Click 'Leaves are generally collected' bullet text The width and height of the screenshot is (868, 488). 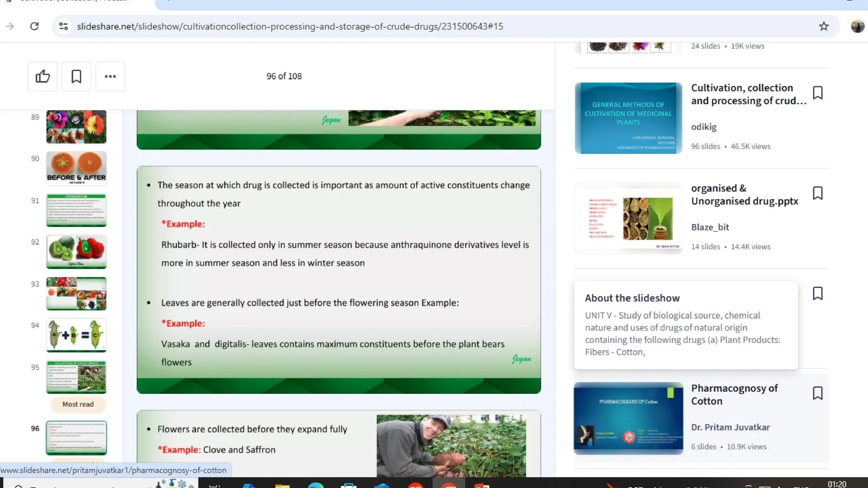pyautogui.click(x=310, y=303)
